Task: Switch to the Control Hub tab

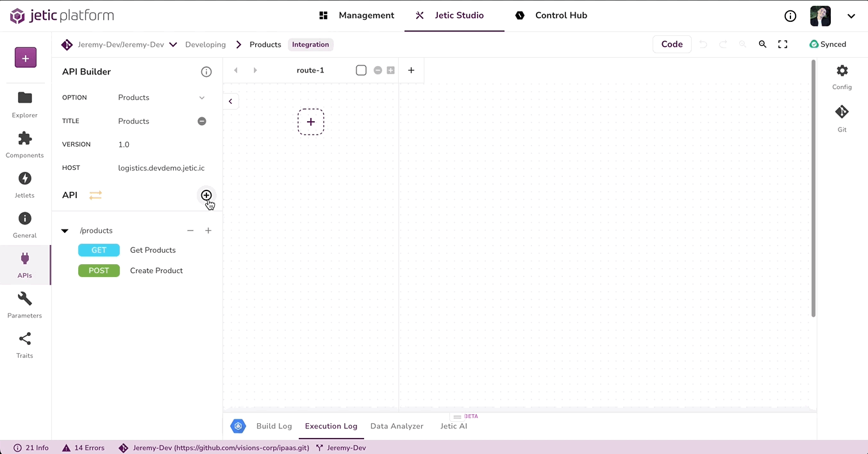Action: [x=552, y=15]
